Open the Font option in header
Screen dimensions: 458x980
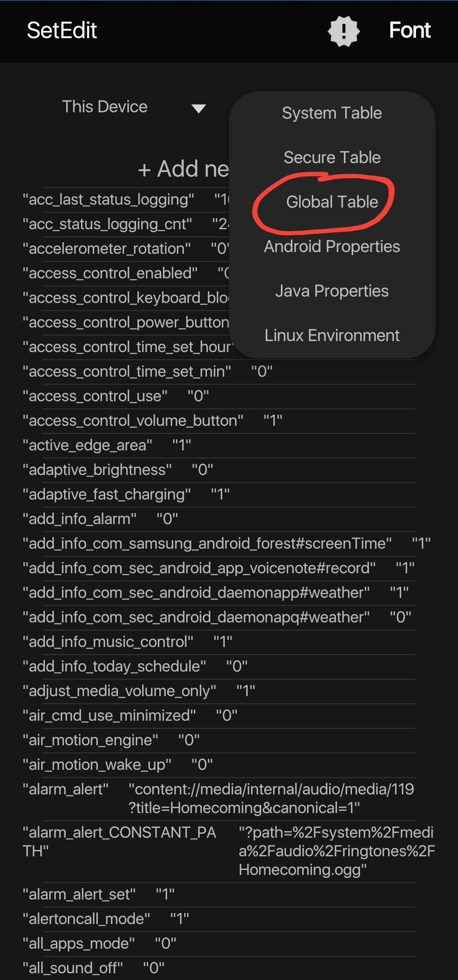pos(410,31)
